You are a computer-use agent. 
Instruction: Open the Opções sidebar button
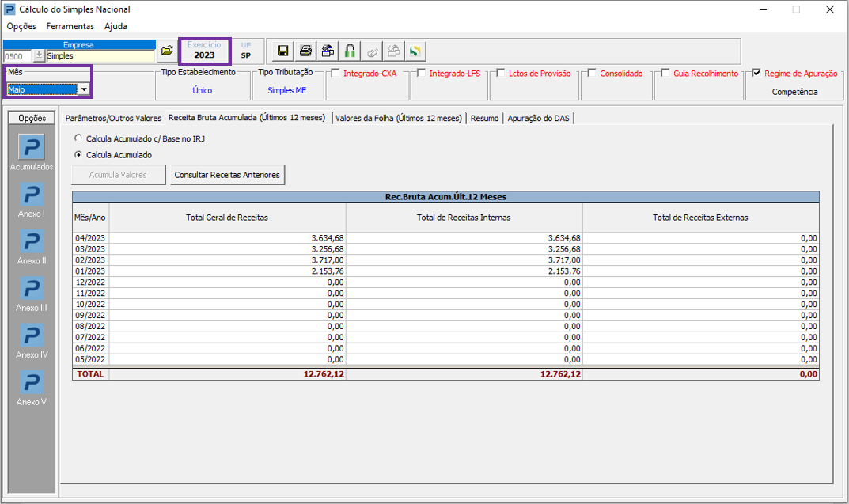point(32,118)
